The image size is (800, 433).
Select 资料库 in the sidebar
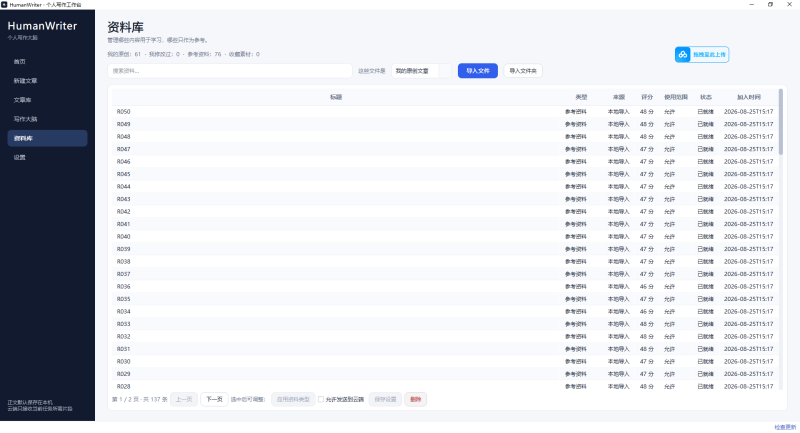(47, 138)
